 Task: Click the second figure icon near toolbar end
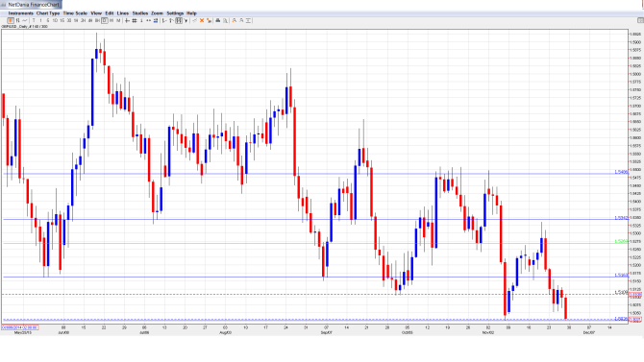click(x=241, y=20)
